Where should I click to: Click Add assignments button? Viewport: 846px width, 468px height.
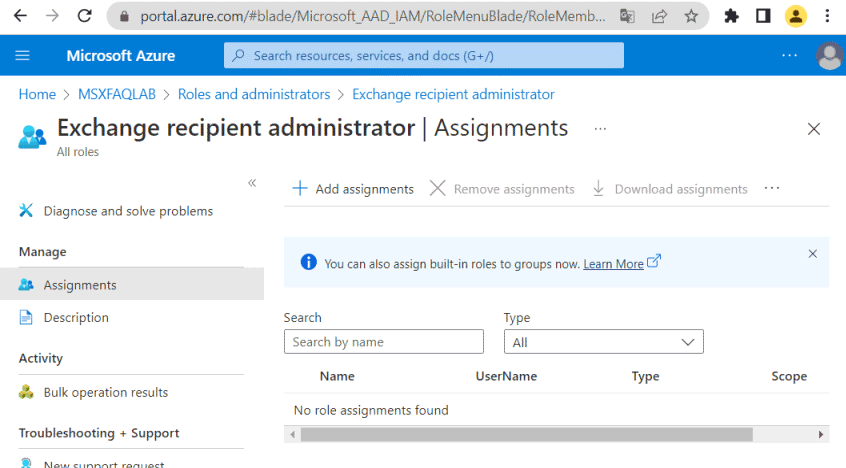tap(353, 189)
